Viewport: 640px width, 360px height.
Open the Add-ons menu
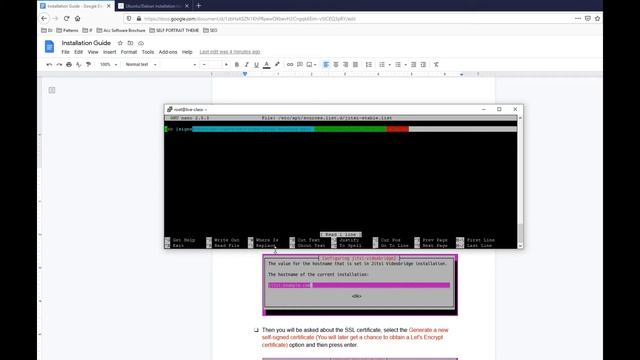(168, 52)
